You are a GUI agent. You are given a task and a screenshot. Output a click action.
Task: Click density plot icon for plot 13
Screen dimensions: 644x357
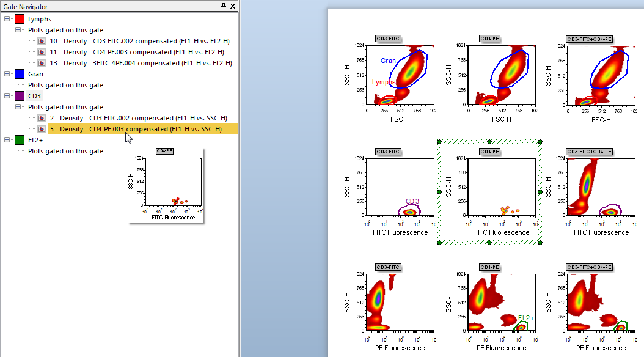point(42,63)
